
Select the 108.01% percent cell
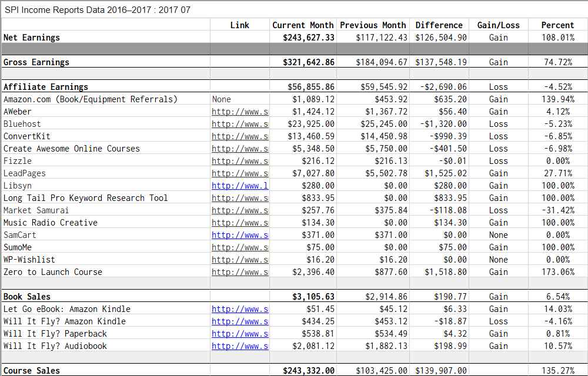[x=558, y=38]
